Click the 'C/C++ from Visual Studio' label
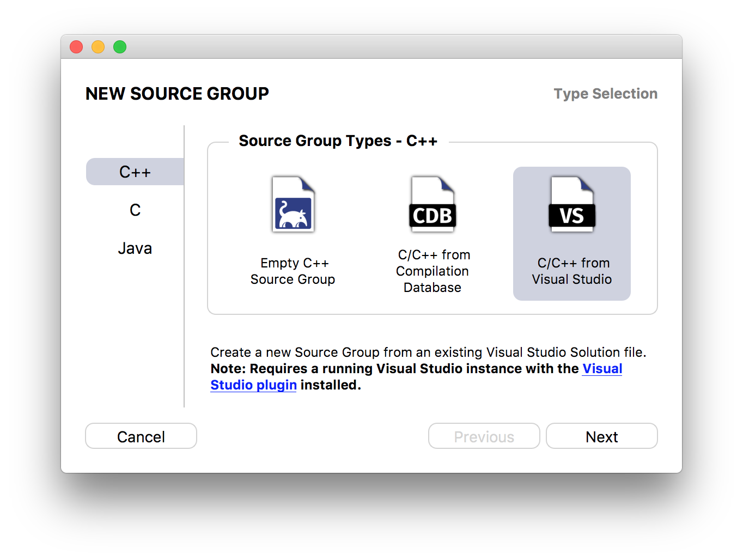The image size is (743, 560). pos(572,271)
